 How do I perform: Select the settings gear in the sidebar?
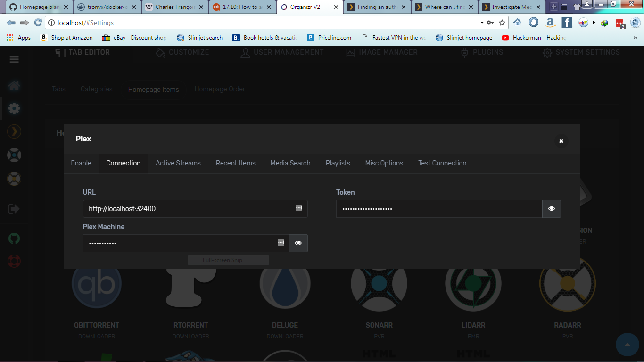click(14, 108)
